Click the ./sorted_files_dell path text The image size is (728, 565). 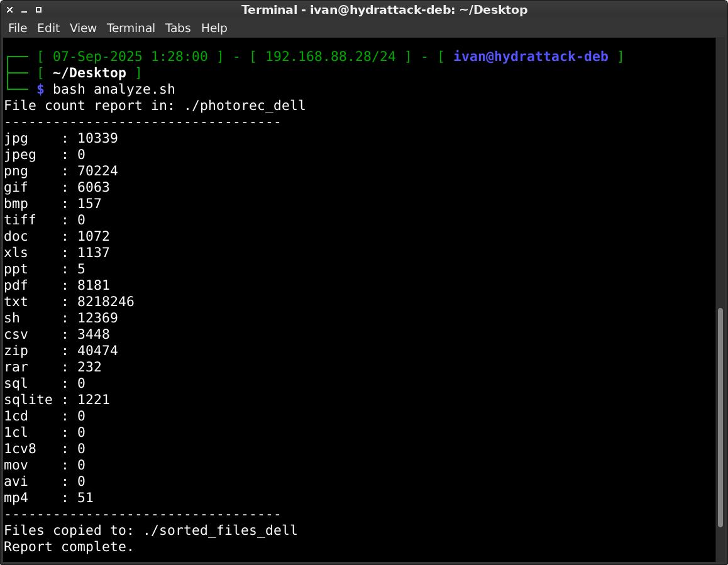point(220,530)
